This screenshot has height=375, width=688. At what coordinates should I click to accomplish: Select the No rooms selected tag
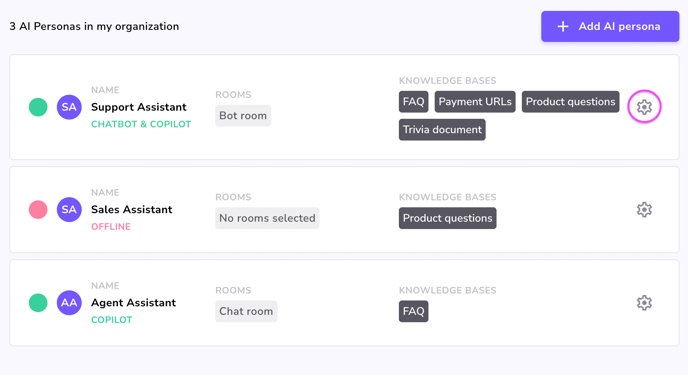click(x=267, y=218)
